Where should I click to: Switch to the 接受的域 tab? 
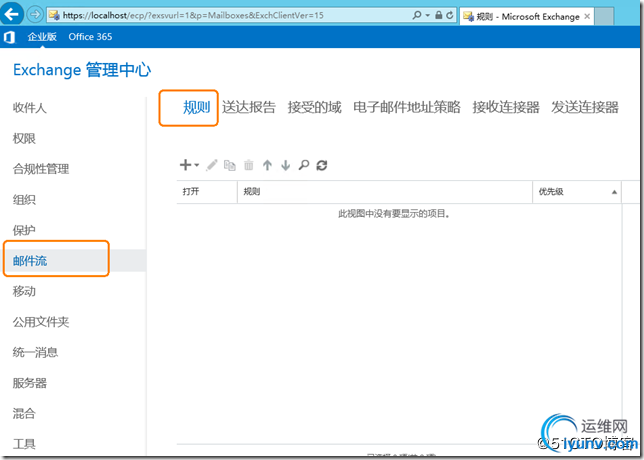[315, 108]
